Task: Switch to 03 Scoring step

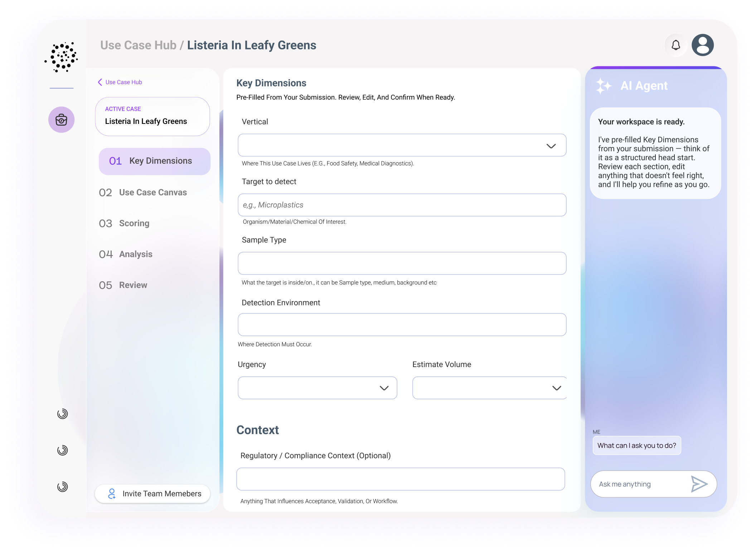Action: [125, 223]
